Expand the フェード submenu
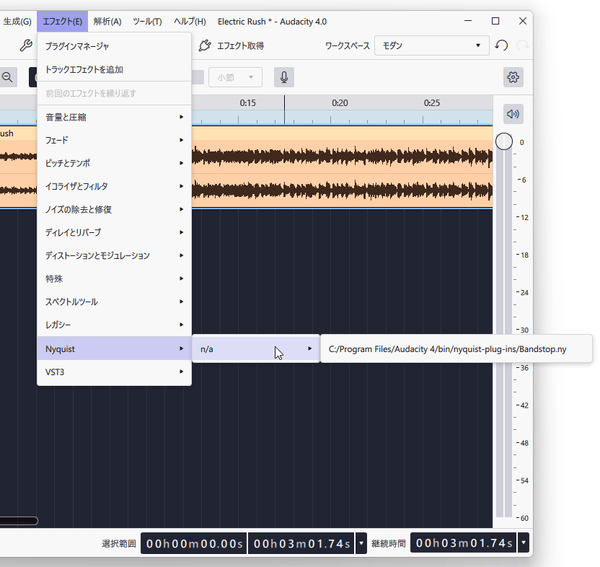The width and height of the screenshot is (600, 567). [114, 140]
